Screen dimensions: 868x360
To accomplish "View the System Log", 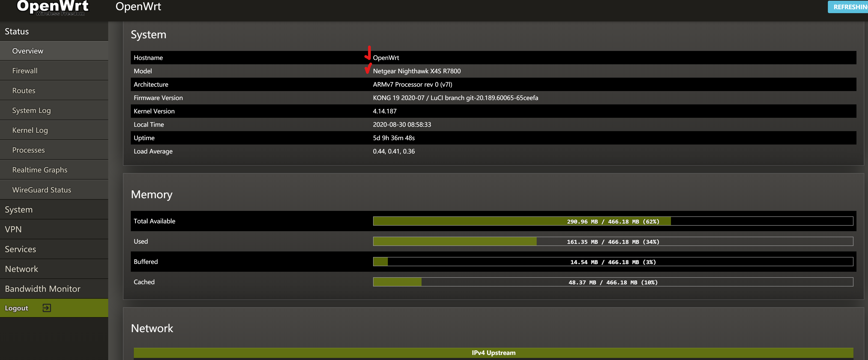I will [x=54, y=110].
